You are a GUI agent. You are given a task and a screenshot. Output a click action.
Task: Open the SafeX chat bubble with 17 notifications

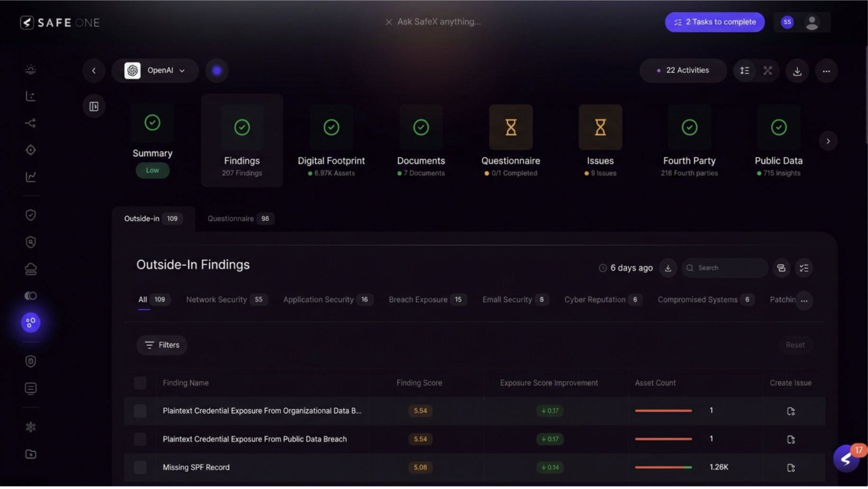847,459
